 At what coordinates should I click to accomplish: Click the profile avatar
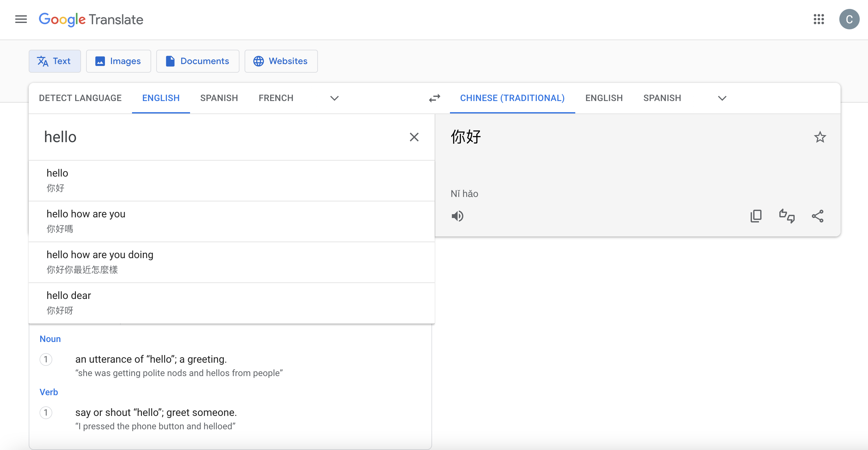point(850,19)
